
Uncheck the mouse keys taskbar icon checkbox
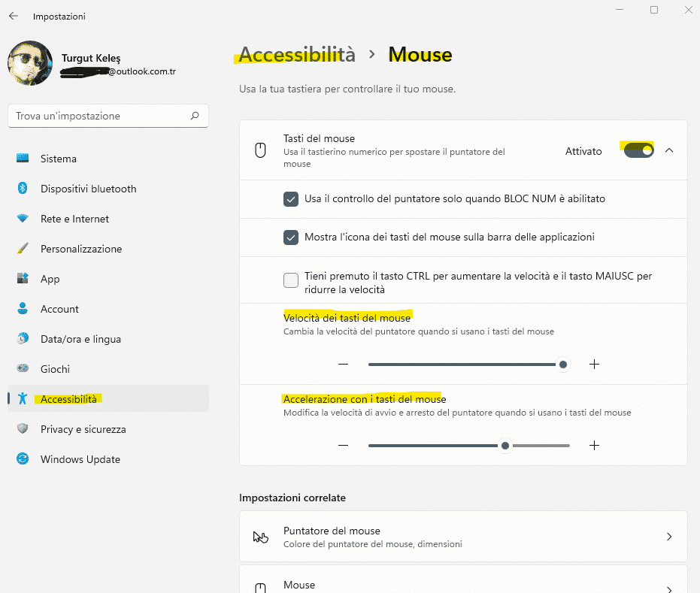pos(291,238)
